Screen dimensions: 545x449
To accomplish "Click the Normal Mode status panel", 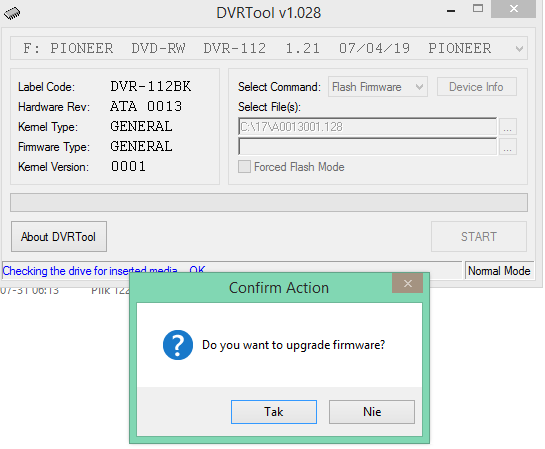I will coord(499,271).
